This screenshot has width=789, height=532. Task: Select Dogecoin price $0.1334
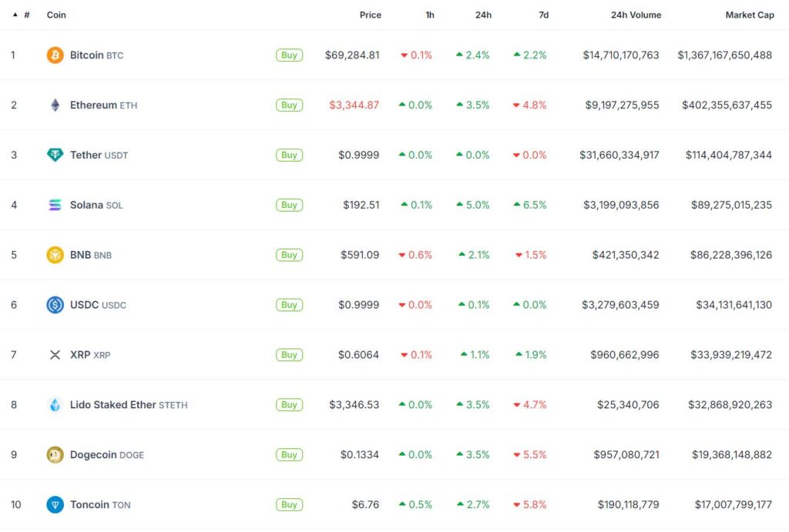tap(359, 454)
